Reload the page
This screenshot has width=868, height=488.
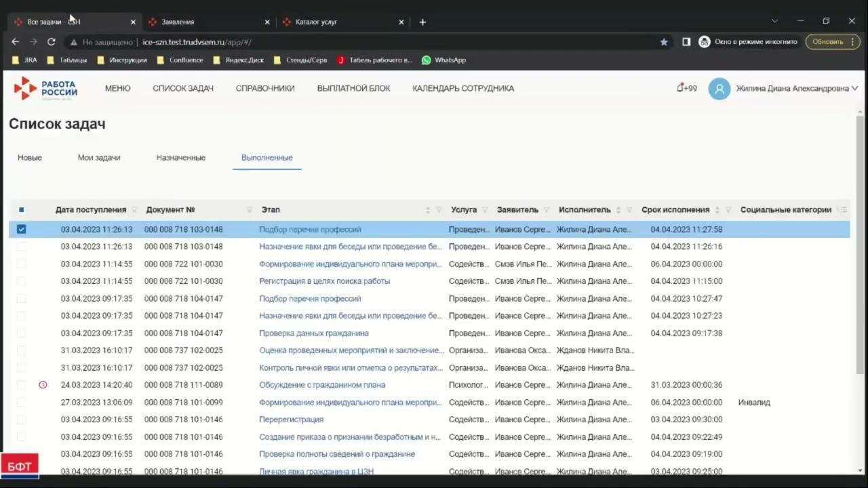[x=51, y=41]
